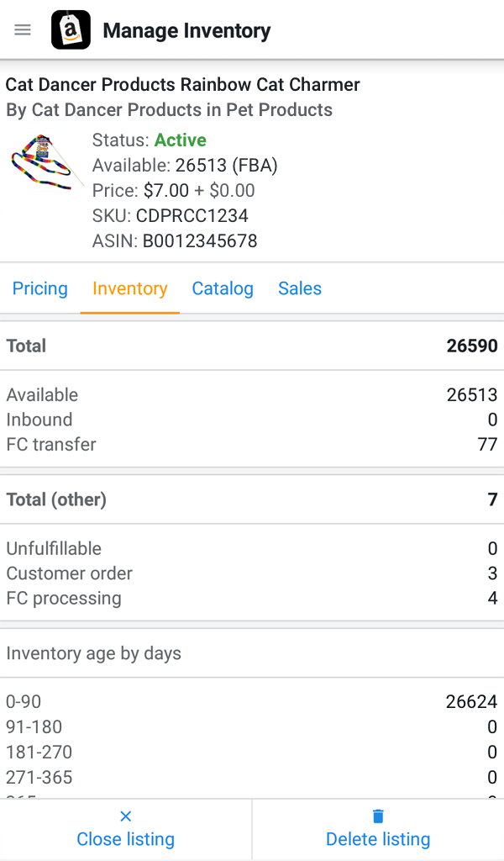Stay on the Inventory tab

tap(129, 288)
